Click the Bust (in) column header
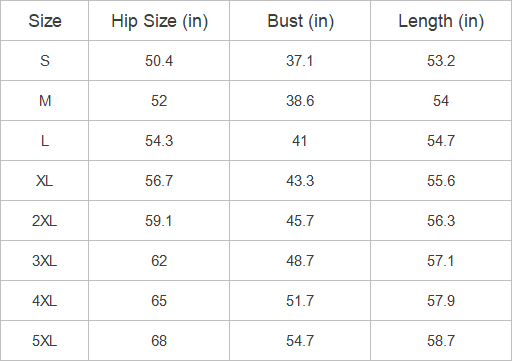Viewport: 512px width, 361px height. tap(300, 21)
